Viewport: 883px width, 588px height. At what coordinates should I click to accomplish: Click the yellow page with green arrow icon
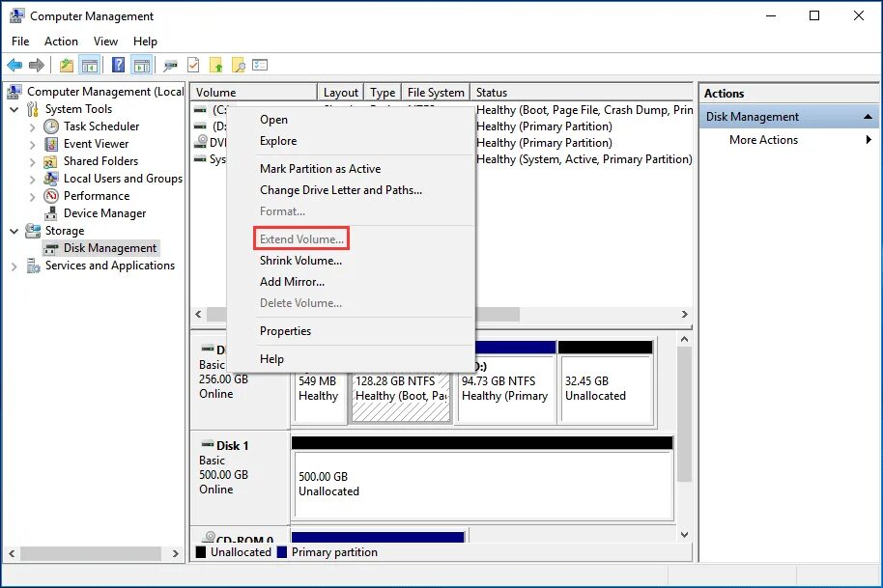click(x=216, y=66)
